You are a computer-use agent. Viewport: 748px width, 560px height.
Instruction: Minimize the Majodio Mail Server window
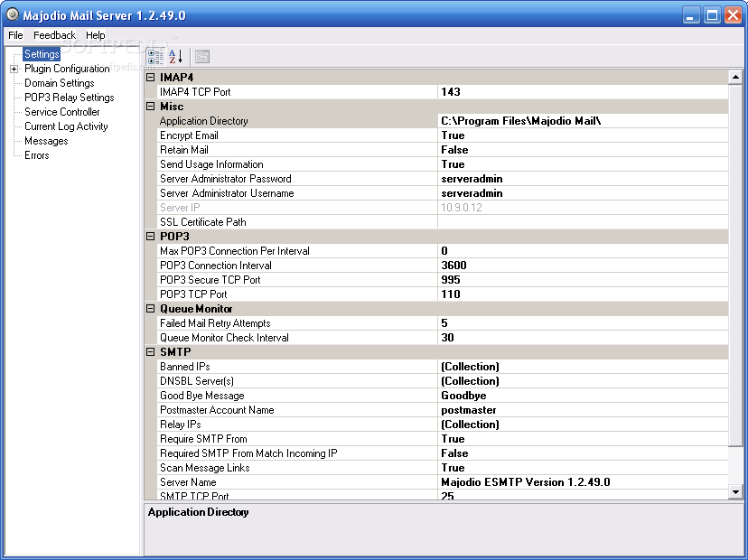(x=690, y=15)
